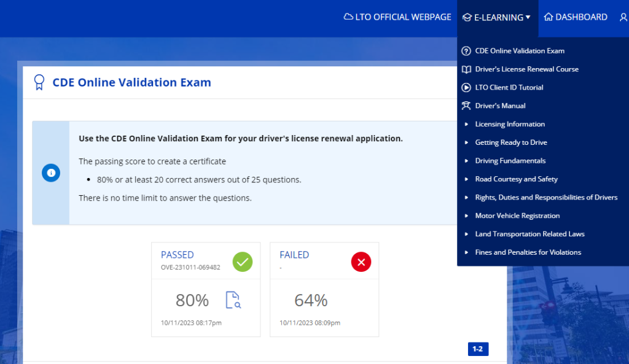The width and height of the screenshot is (629, 364).
Task: Expand the Rights, Duties and Responsibilities arrow
Action: click(466, 197)
